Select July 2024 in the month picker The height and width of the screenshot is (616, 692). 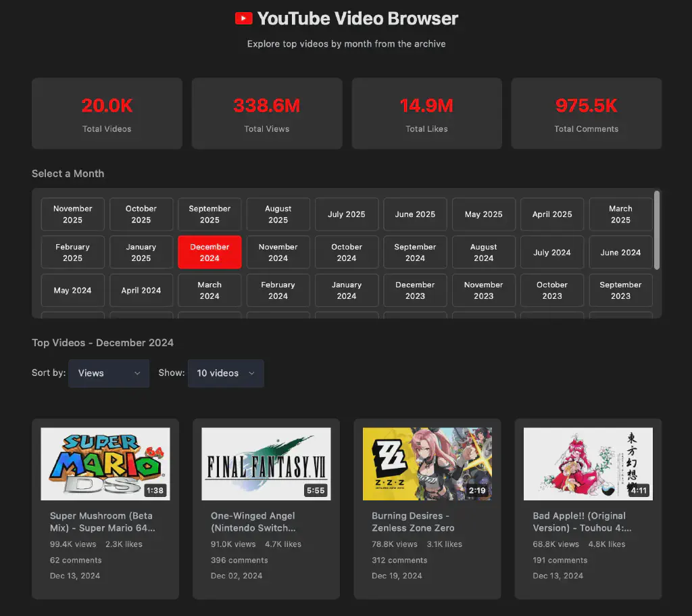point(552,252)
